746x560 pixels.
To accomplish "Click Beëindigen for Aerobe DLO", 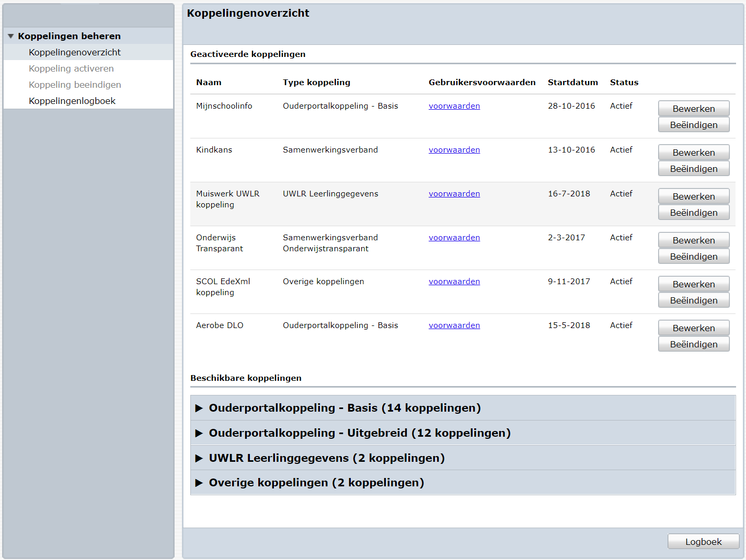I will coord(694,344).
